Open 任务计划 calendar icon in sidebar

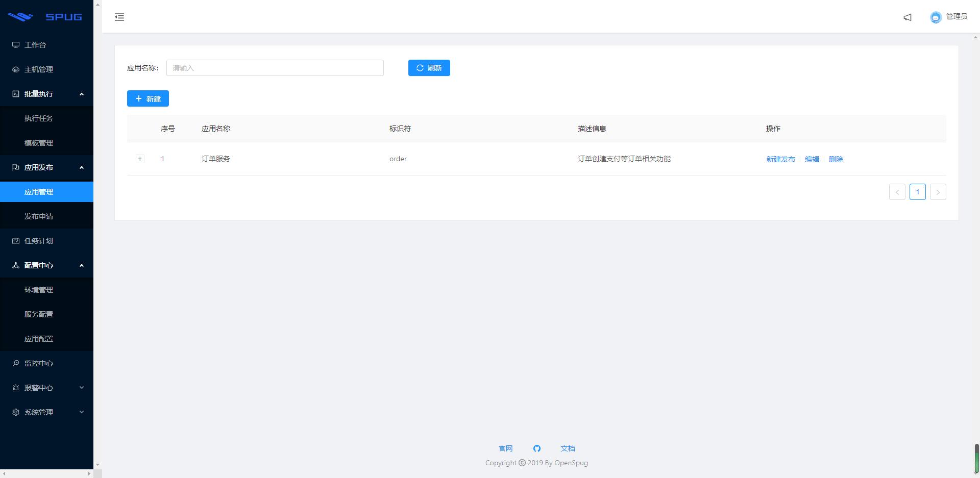coord(15,241)
